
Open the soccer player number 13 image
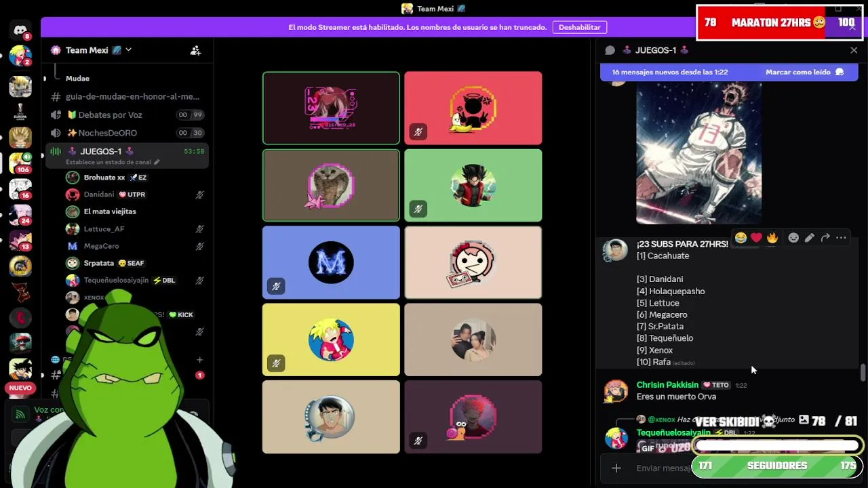(x=698, y=152)
